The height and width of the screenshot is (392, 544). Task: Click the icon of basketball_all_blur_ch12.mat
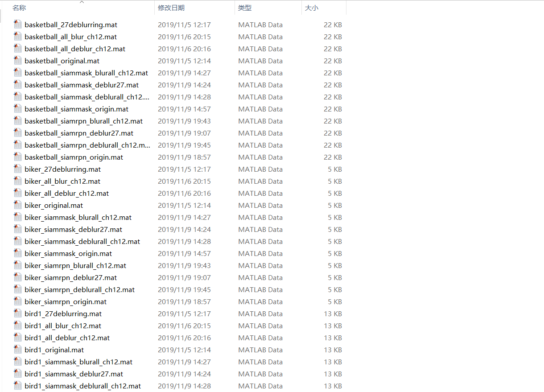(x=17, y=37)
